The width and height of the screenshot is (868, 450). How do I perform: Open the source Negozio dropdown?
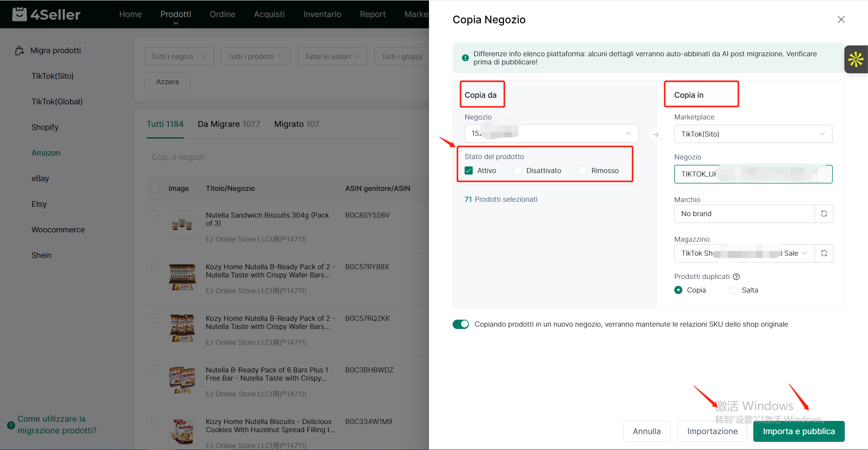click(551, 133)
